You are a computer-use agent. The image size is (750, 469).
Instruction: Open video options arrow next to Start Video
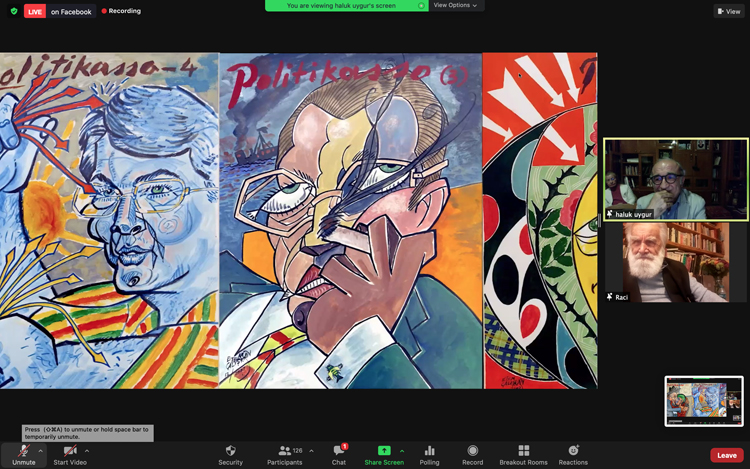pos(87,451)
